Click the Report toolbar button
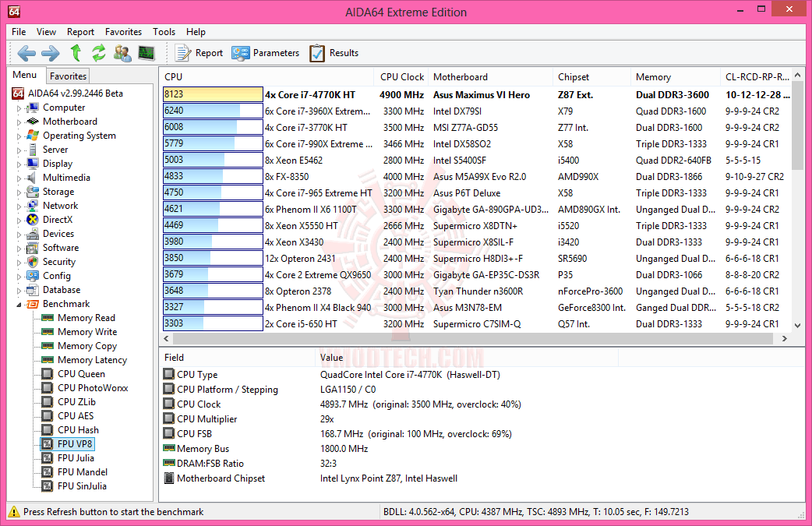812x526 pixels. 199,53
